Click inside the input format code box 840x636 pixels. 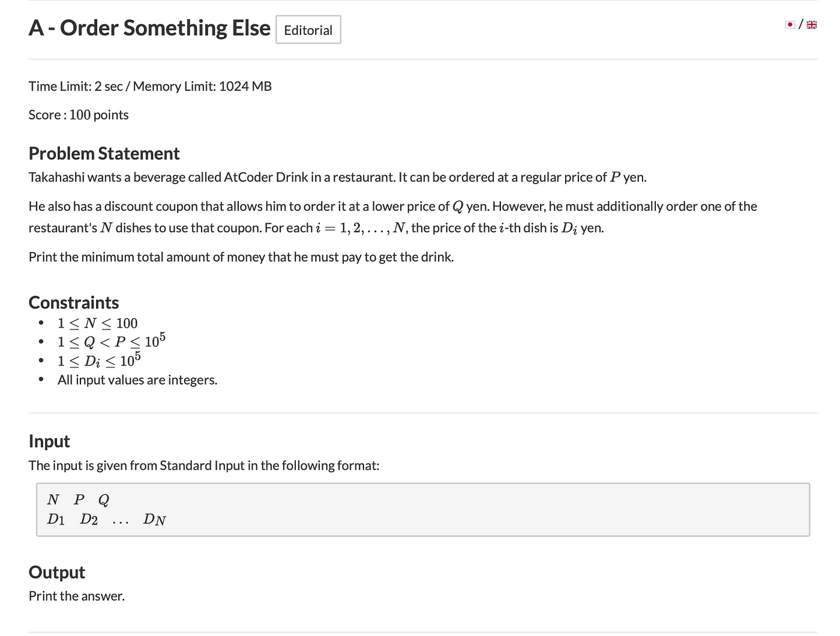tap(423, 509)
